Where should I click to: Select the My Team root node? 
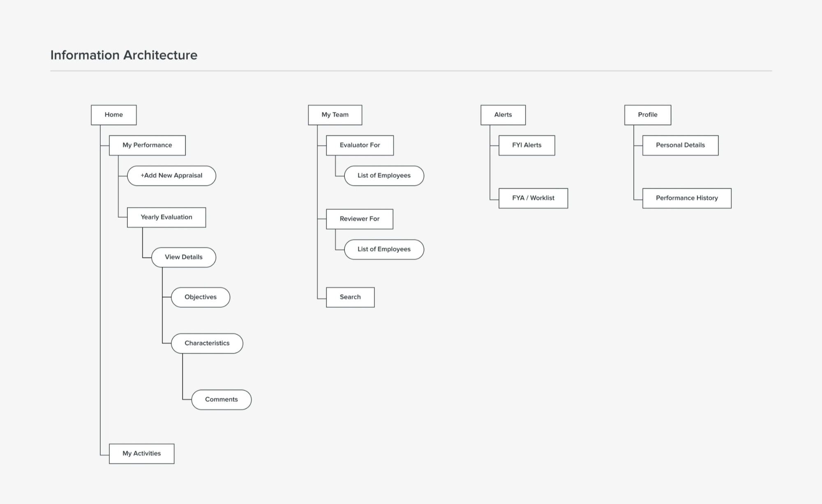click(335, 115)
